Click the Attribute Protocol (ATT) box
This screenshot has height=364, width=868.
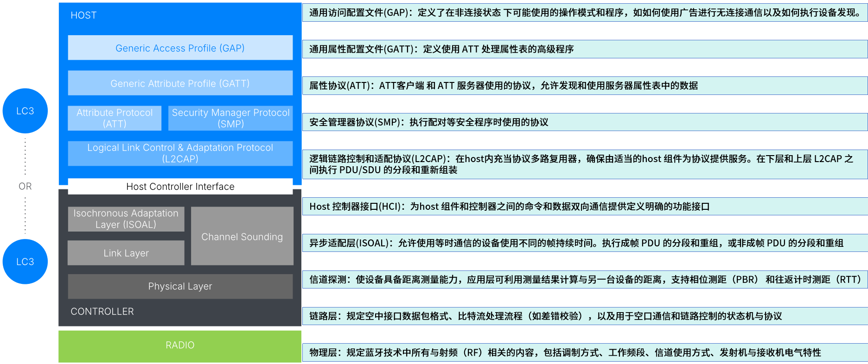coord(115,118)
